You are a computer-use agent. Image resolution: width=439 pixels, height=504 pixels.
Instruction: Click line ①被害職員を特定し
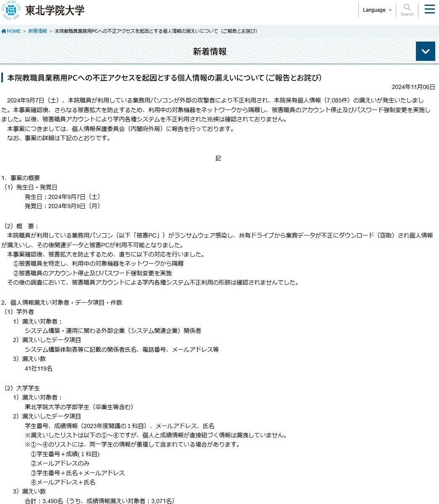[x=98, y=264]
